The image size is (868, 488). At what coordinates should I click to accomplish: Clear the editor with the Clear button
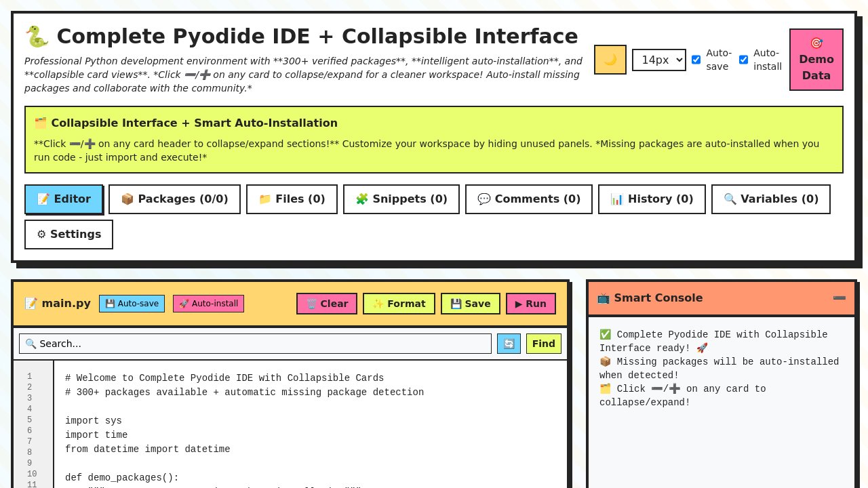click(327, 304)
